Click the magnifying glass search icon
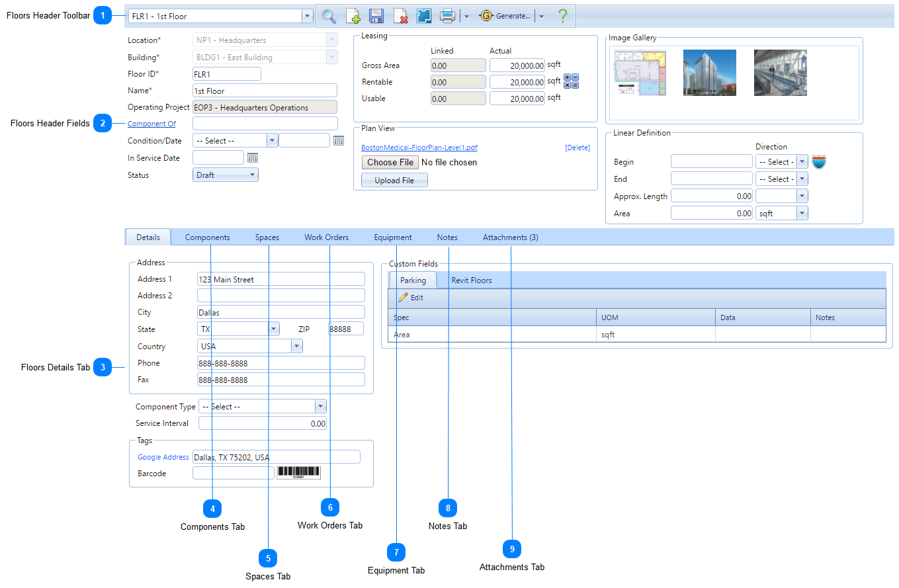 329,16
